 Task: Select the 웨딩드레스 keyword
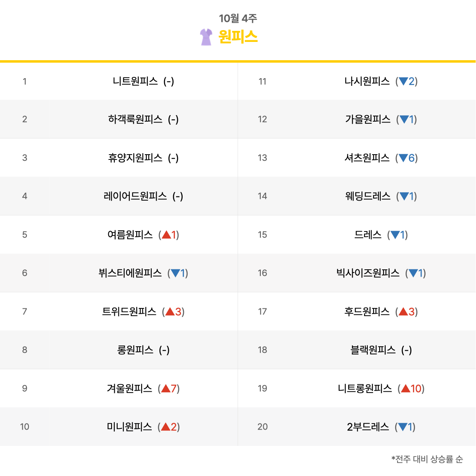pos(368,196)
